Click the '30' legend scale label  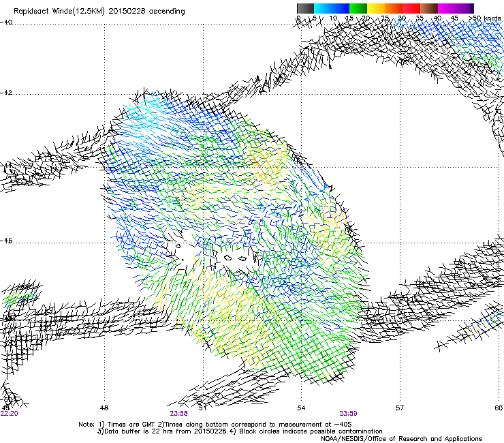click(x=402, y=18)
